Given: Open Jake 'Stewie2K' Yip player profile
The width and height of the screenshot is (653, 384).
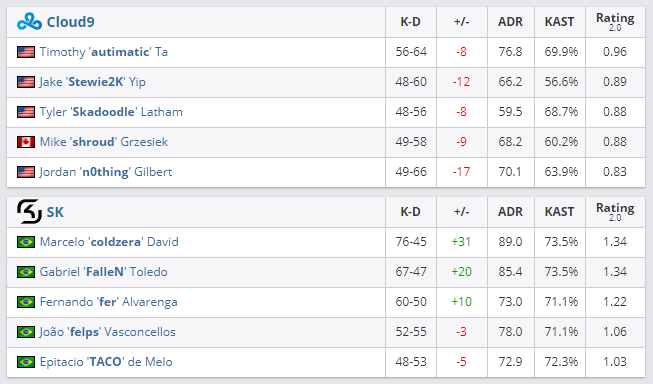Looking at the screenshot, I should pos(92,82).
